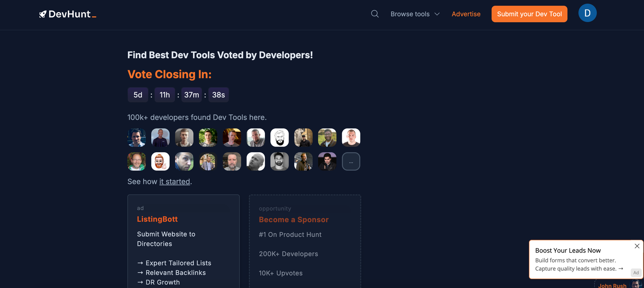644x288 pixels.
Task: Click '100k+ developers found Dev Tools' text
Action: [197, 117]
